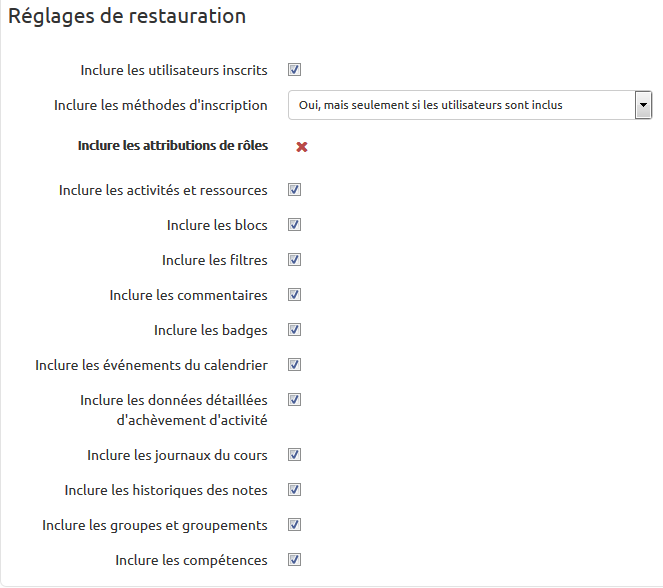Toggle 'Inclure les utilisateurs inscrits' checkbox

295,70
